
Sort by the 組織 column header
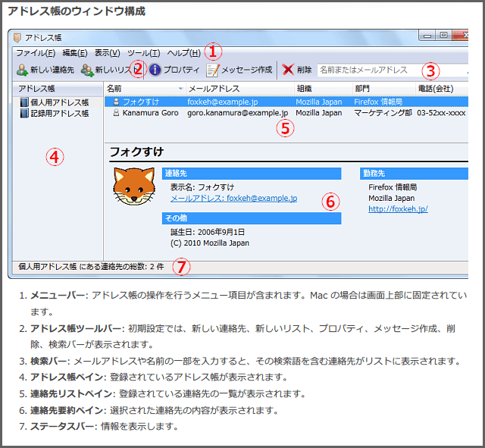[318, 89]
